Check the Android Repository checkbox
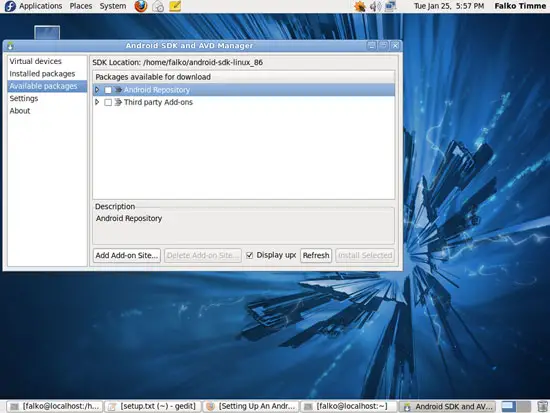 coord(108,90)
